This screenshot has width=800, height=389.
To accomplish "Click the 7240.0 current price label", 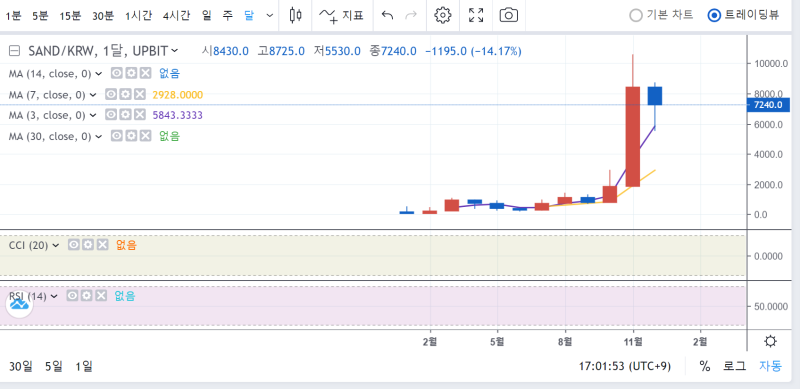I will (x=768, y=105).
